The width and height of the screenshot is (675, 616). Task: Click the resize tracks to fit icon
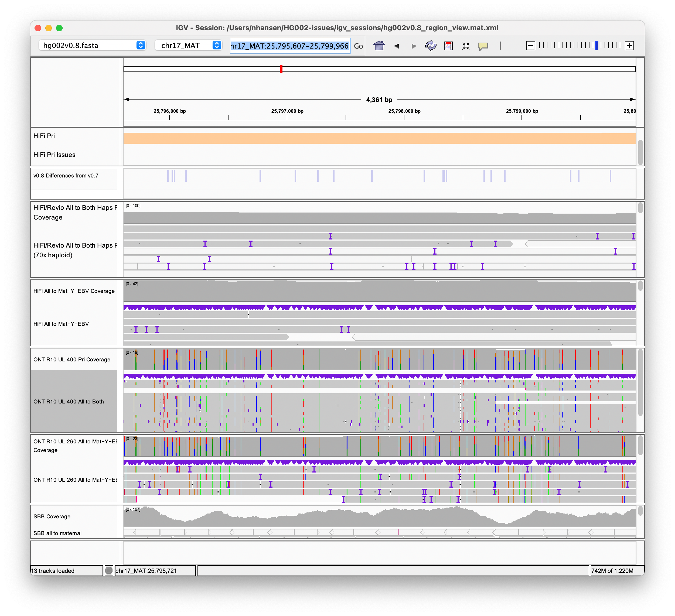click(465, 46)
